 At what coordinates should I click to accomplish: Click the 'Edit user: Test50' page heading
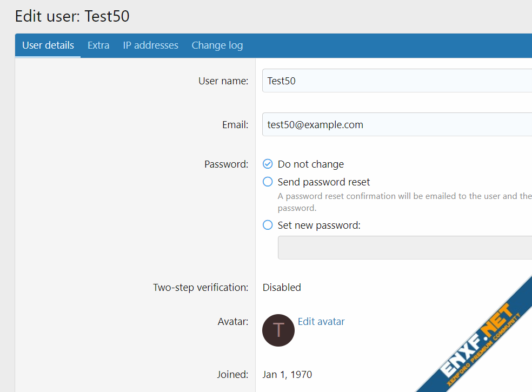tap(72, 16)
